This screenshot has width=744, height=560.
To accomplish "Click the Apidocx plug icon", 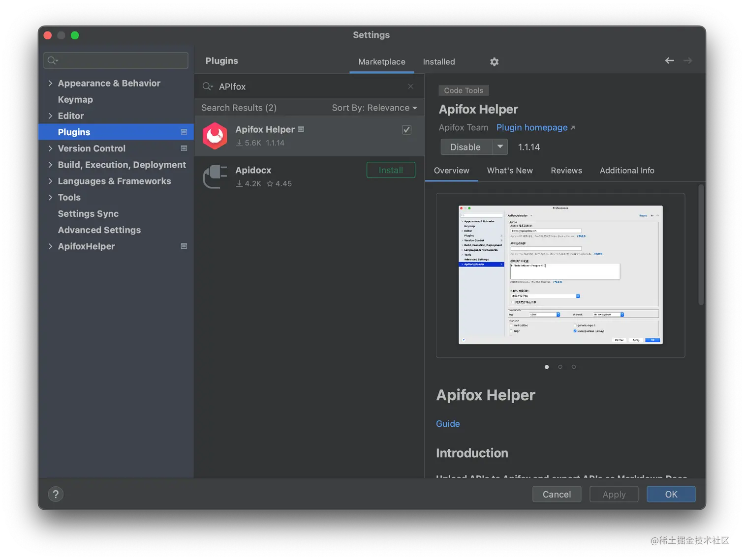I will coord(215,177).
